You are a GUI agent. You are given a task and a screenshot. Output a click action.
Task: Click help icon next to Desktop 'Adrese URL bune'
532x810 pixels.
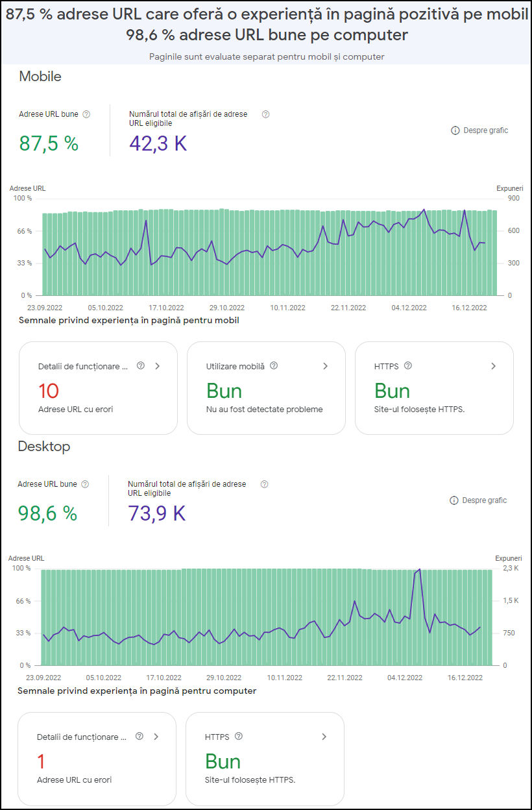(x=85, y=484)
